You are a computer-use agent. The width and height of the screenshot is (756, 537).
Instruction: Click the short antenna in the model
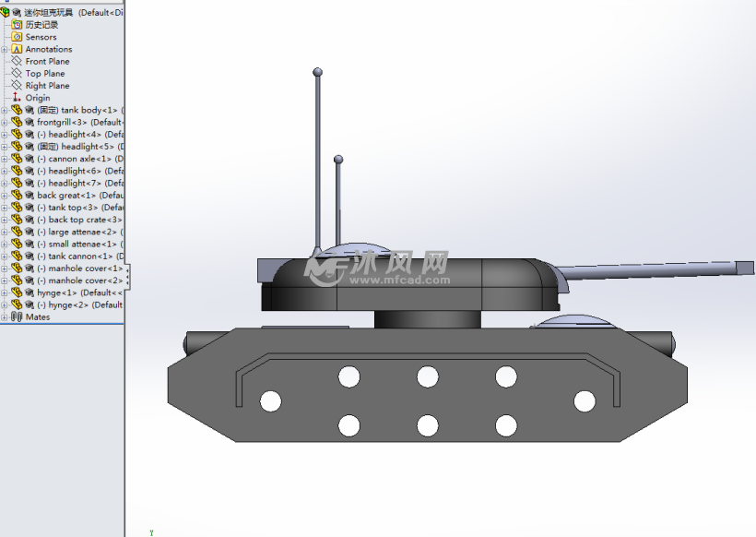(x=338, y=203)
